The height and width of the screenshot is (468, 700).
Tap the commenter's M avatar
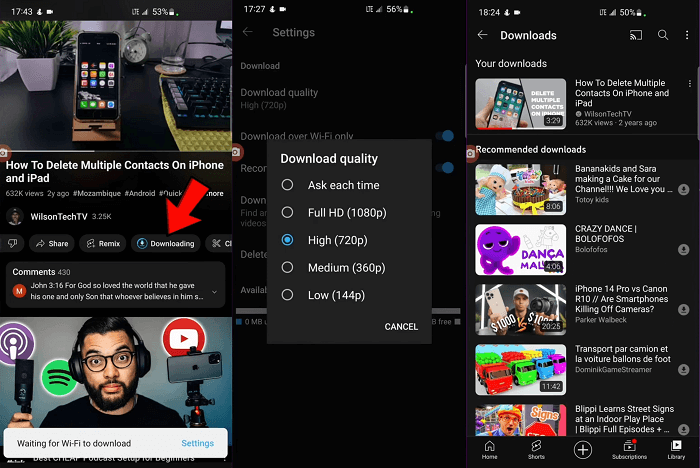(19, 291)
